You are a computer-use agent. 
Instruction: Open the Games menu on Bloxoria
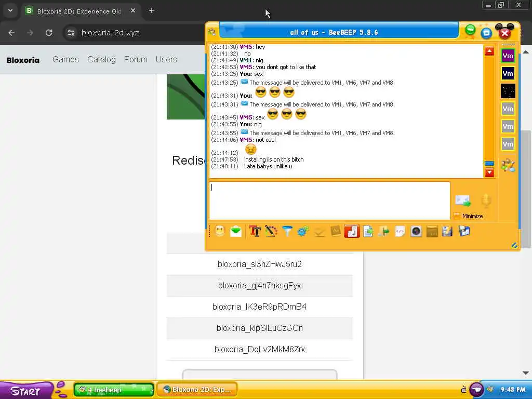[65, 59]
